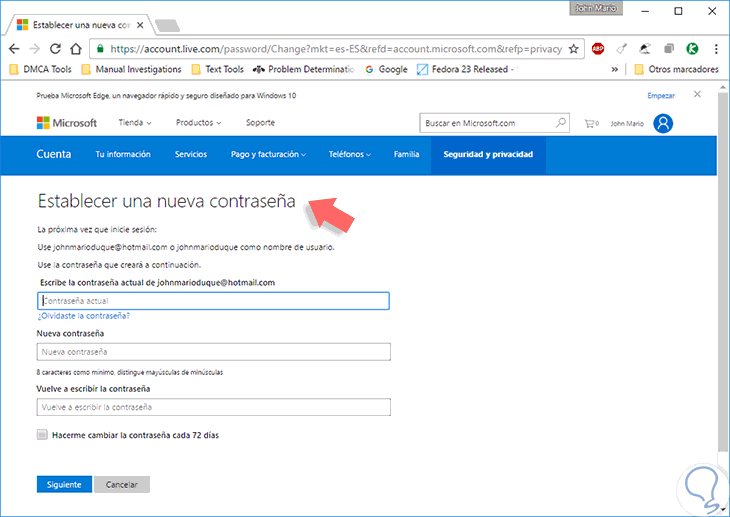Screen dimensions: 730x517
Task: Open the Adblock Plus extension icon
Action: 598,48
